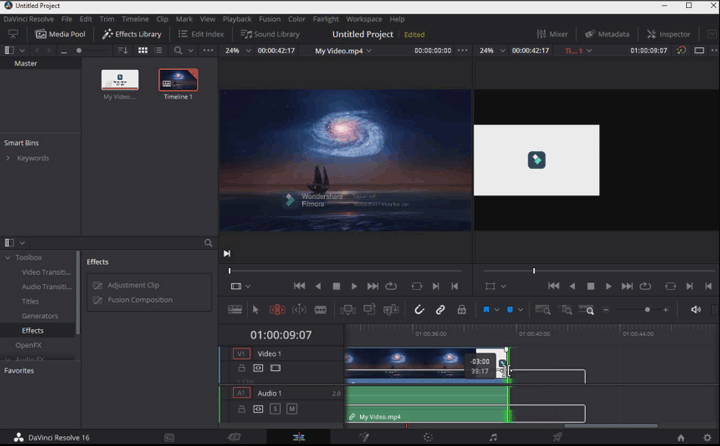Screen dimensions: 720x446
Task: Open the Fairlight page music note icon
Action: click(x=493, y=437)
